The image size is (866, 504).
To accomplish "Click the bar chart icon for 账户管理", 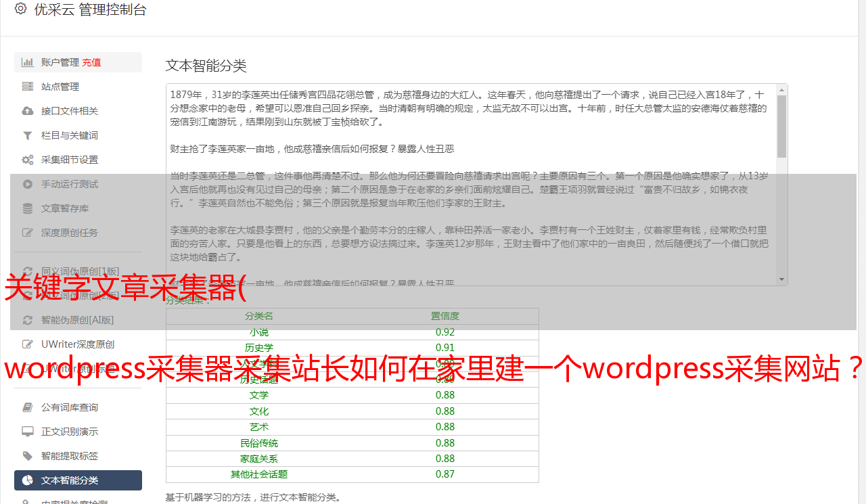I will point(28,62).
